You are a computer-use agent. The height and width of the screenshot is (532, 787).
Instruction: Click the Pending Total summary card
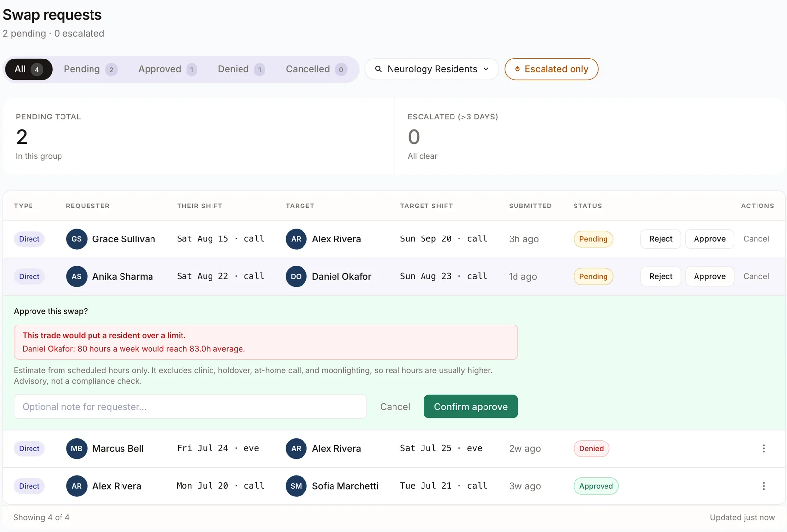[x=199, y=136]
